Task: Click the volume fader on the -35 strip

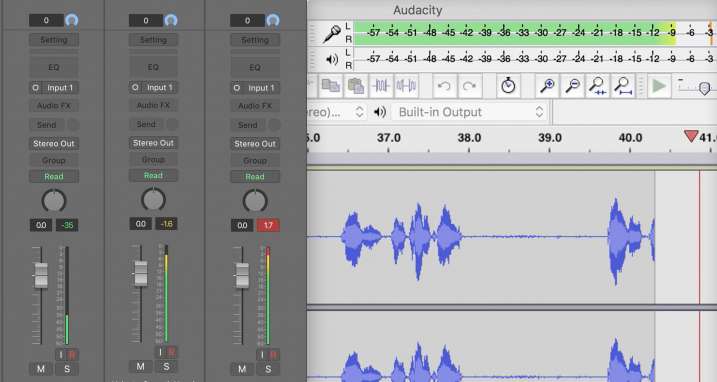Action: [41, 275]
